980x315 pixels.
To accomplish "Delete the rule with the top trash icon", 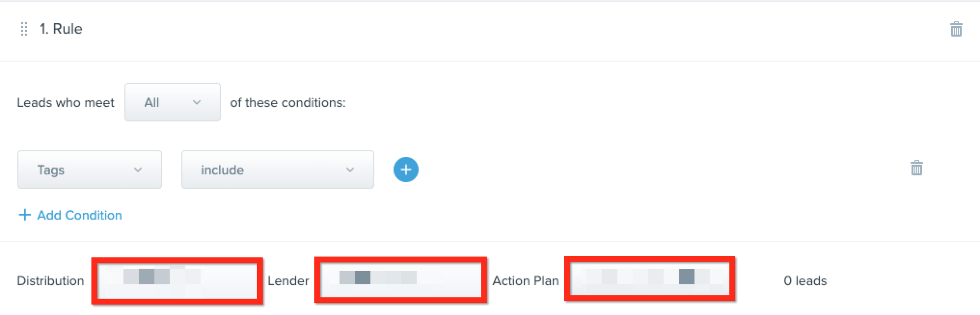I will (956, 29).
